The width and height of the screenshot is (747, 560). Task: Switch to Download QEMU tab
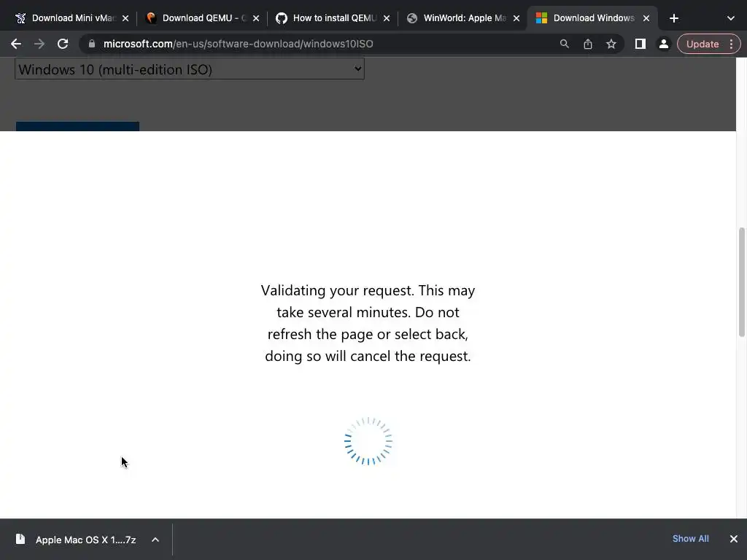(203, 18)
